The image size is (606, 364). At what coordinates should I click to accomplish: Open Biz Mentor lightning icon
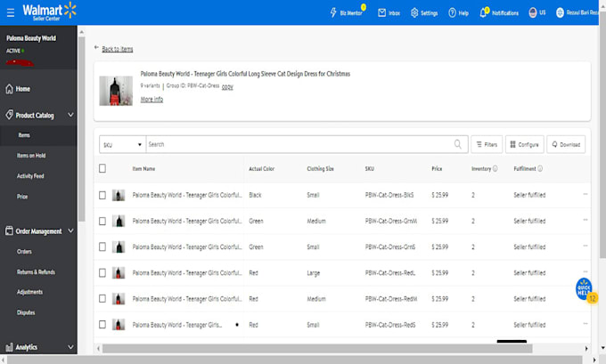(x=333, y=12)
